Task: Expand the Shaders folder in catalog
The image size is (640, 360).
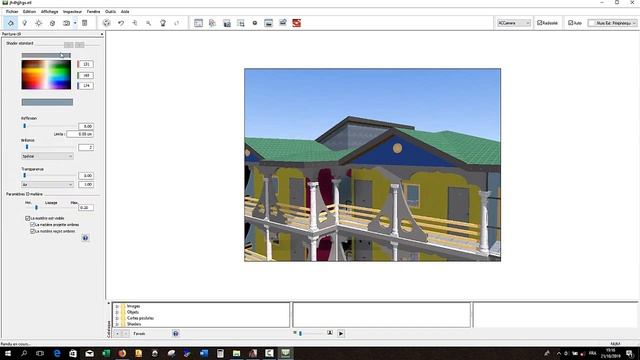Action: (x=117, y=324)
